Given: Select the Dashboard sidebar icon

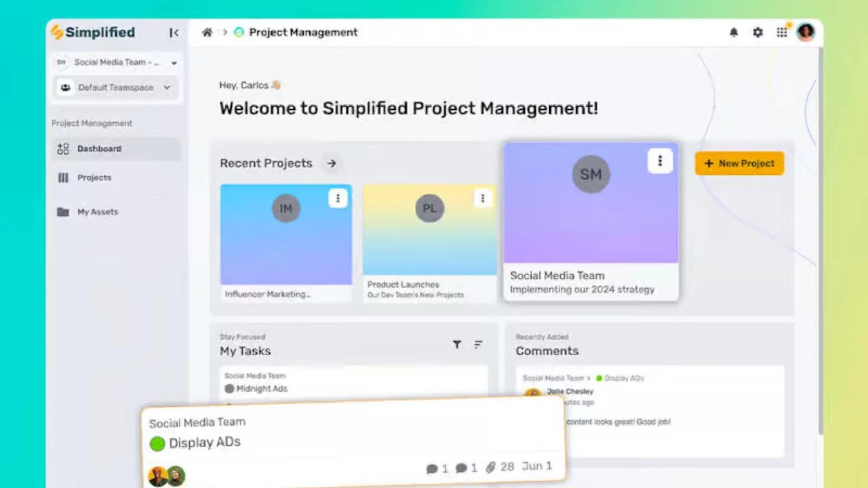Looking at the screenshot, I should point(63,149).
